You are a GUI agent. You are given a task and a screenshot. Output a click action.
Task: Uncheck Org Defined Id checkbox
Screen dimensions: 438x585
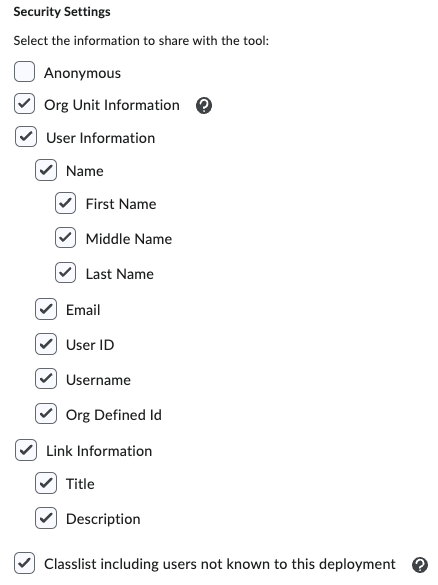46,414
